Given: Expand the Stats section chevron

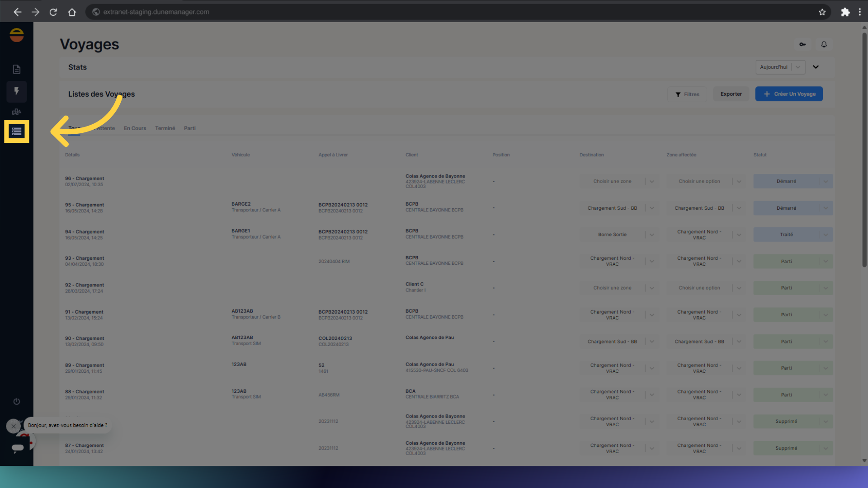Looking at the screenshot, I should [x=816, y=67].
